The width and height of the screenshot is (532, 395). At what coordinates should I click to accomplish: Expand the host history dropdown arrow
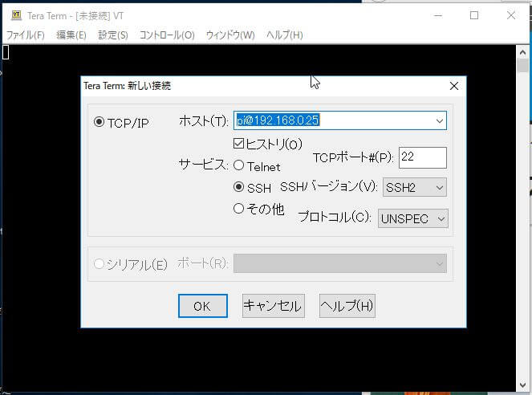[x=440, y=120]
